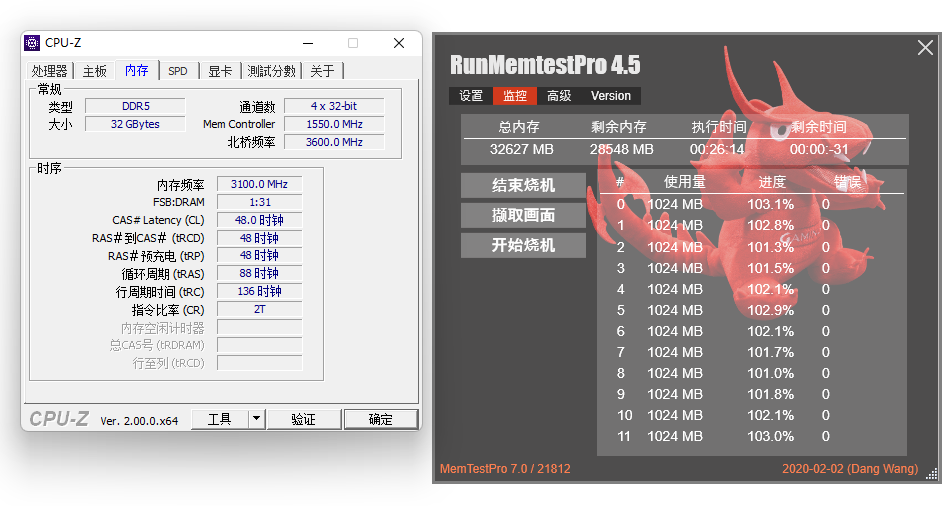Click row 10 index in the test list
The width and height of the screenshot is (952, 506).
tap(625, 415)
